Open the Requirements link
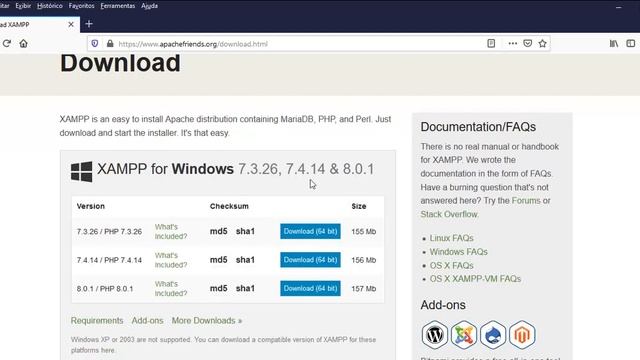640x360 pixels. coord(97,321)
